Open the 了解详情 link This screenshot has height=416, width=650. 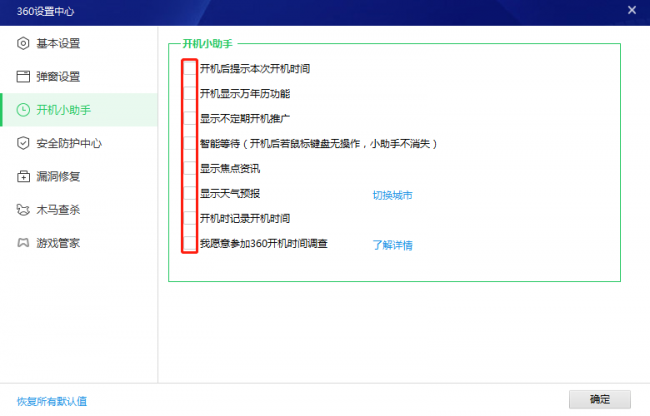point(392,245)
